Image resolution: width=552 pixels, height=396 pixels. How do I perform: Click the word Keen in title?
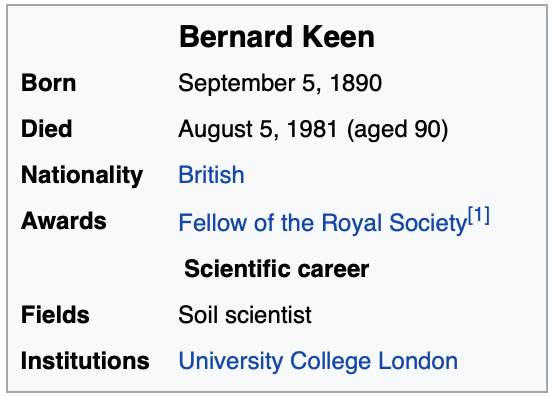point(338,37)
